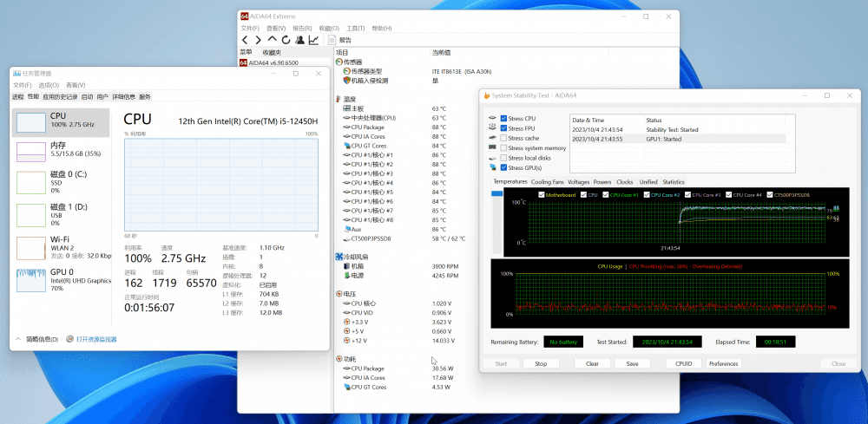Collapse the Task Manager brief info chevron
The height and width of the screenshot is (424, 868).
pos(19,339)
